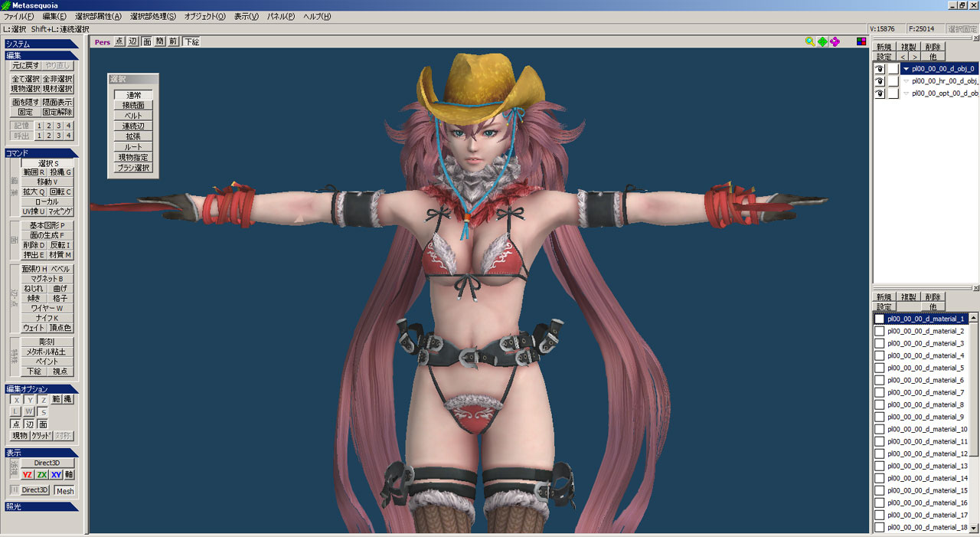Toggle lock box for pl00_00_00_d_obj_0
The height and width of the screenshot is (537, 980).
[x=893, y=69]
